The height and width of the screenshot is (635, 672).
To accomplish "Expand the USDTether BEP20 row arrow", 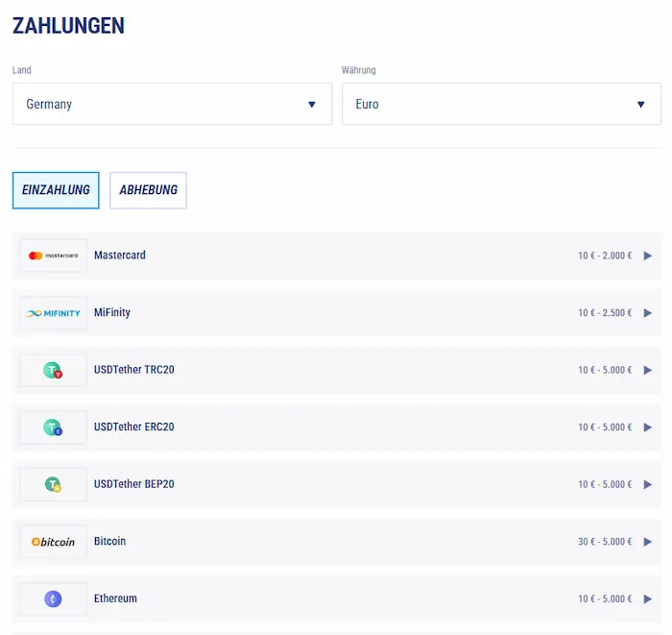I will click(648, 484).
